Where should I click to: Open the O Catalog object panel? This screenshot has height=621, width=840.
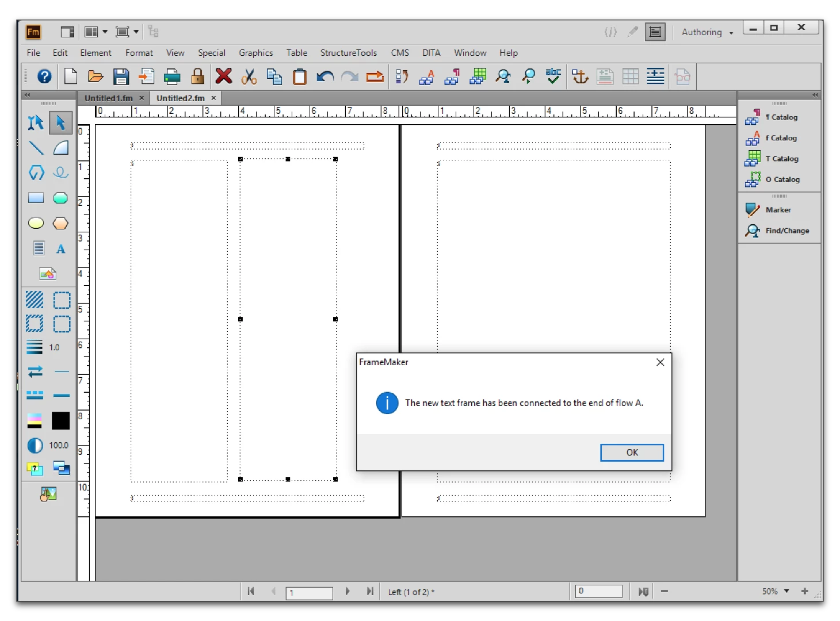coord(773,179)
